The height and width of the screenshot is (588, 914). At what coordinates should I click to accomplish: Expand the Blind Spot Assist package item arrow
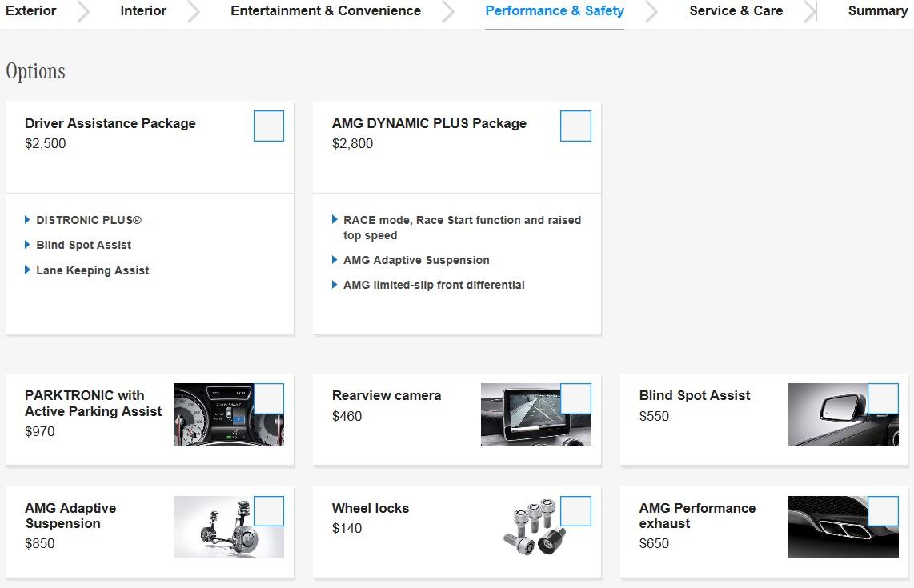[27, 245]
